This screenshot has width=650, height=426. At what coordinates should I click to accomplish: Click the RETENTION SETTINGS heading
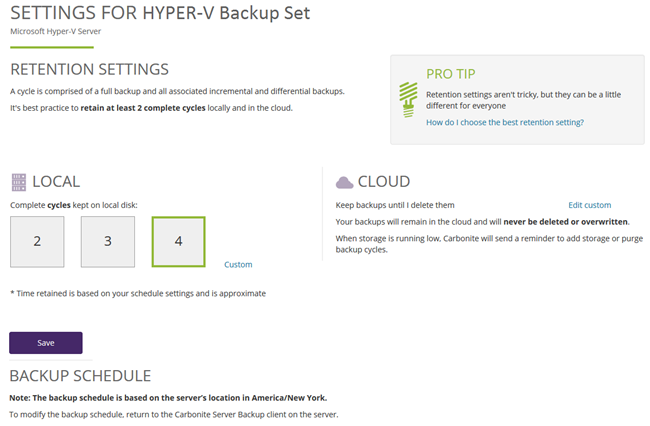89,69
